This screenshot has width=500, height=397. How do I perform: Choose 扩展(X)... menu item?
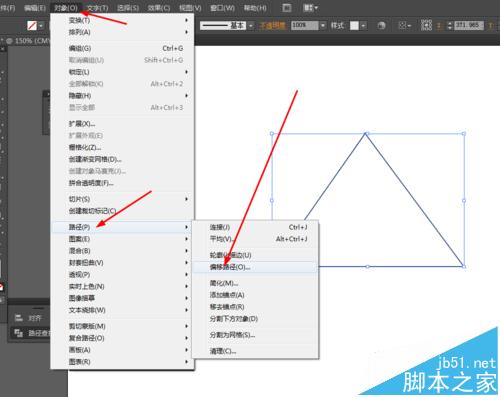122,124
